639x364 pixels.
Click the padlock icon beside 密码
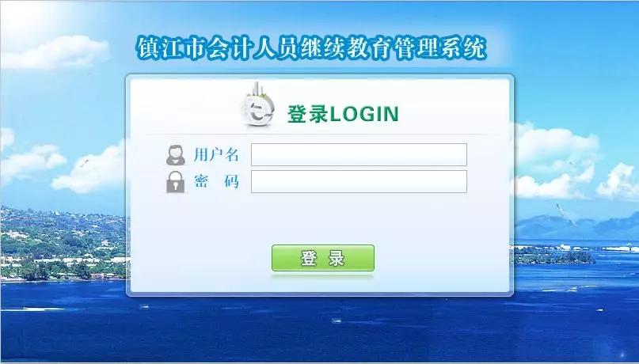176,181
